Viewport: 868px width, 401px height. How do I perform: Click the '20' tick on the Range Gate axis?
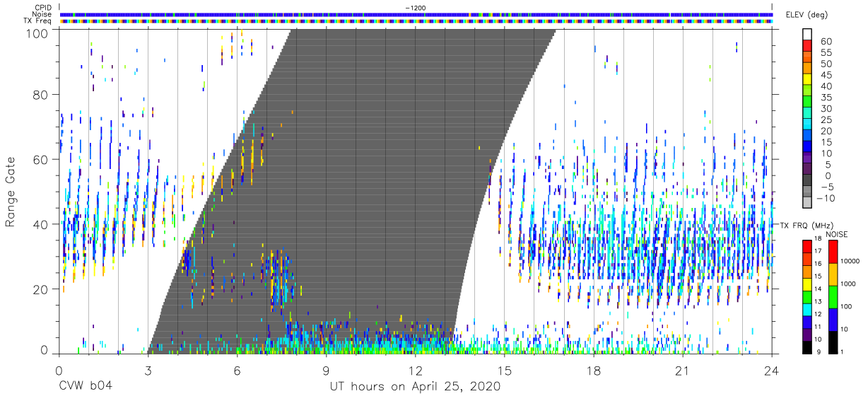tap(41, 289)
